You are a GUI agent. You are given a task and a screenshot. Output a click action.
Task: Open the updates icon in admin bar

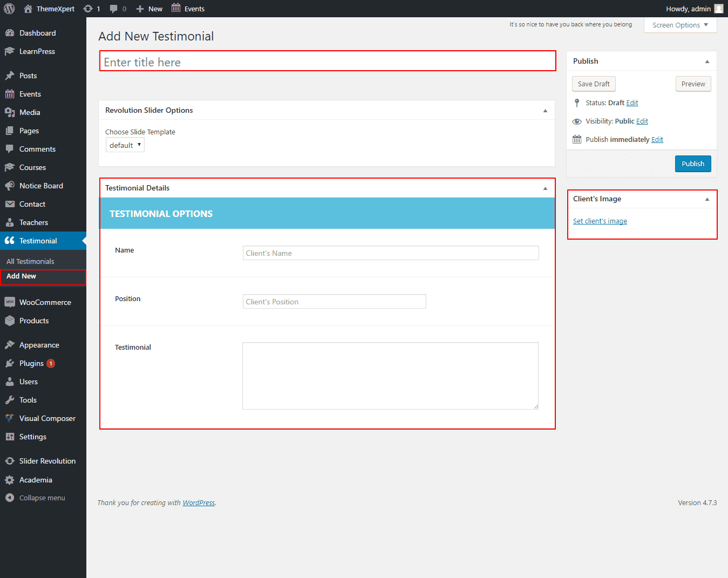(88, 9)
